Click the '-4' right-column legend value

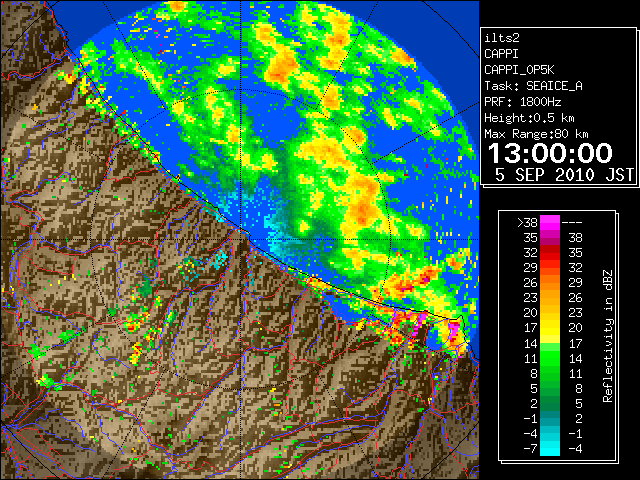pyautogui.click(x=575, y=449)
